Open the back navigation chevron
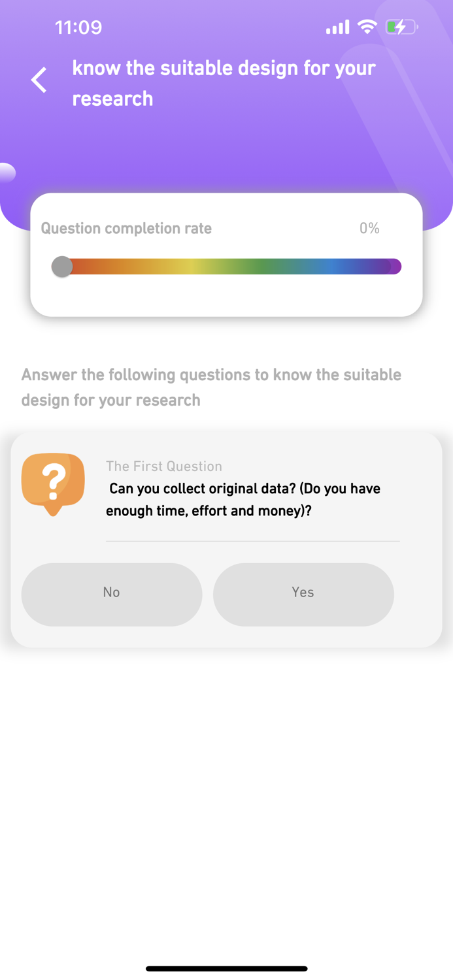The width and height of the screenshot is (453, 980). pos(38,79)
